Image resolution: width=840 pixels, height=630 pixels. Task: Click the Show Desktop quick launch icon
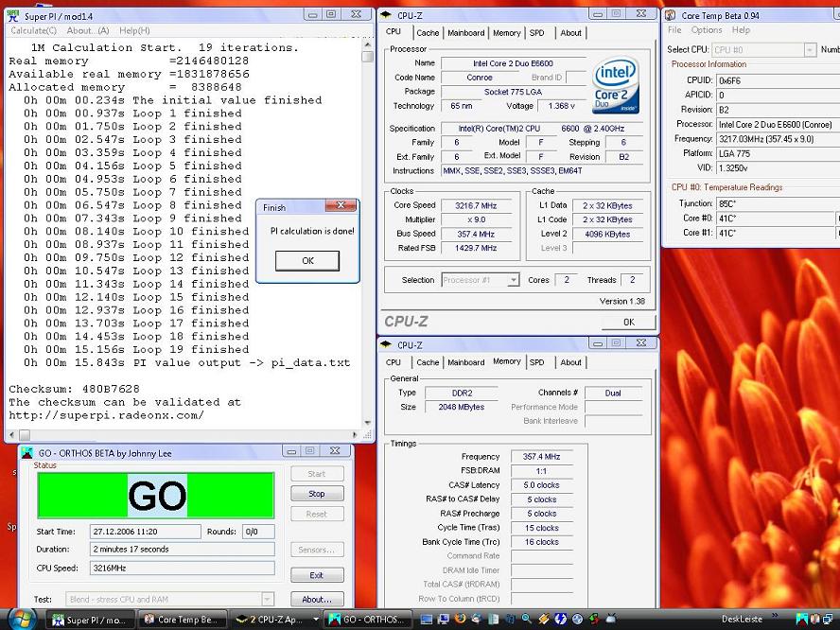pos(427,620)
